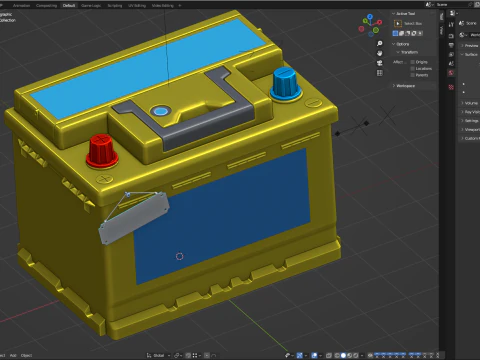Screen dimensions: 480x360
Task: Collapse the Transform subpanel
Action: click(398, 52)
